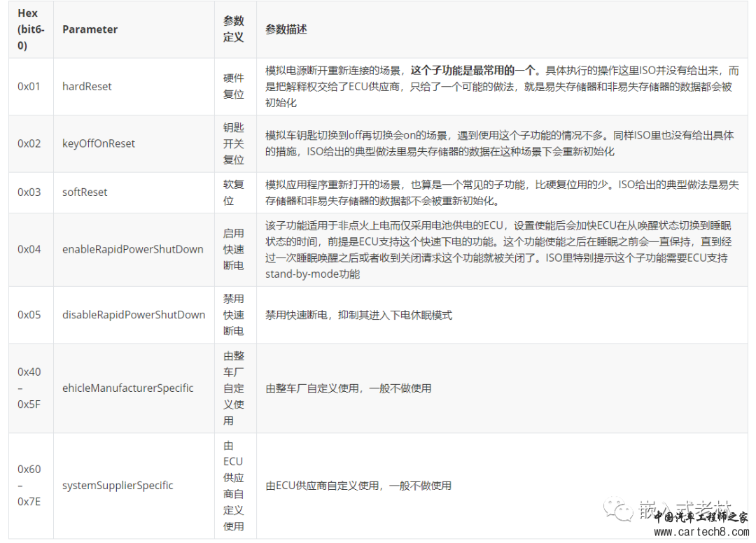Click the softReset parameter name
This screenshot has width=756, height=543.
[x=85, y=192]
